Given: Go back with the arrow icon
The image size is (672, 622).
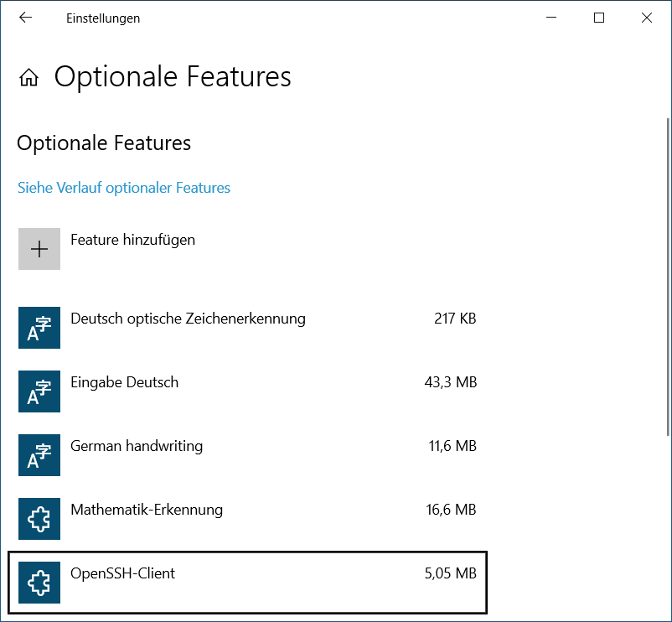Looking at the screenshot, I should click(x=26, y=18).
